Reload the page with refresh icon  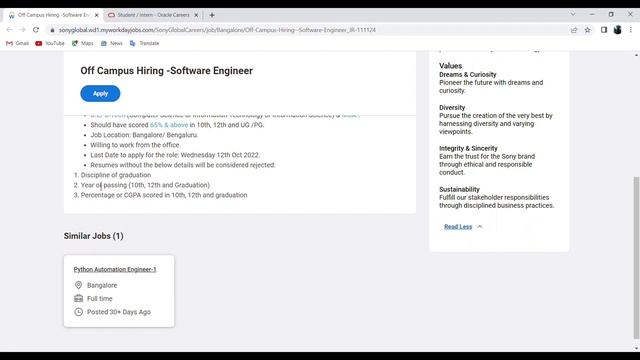click(36, 30)
